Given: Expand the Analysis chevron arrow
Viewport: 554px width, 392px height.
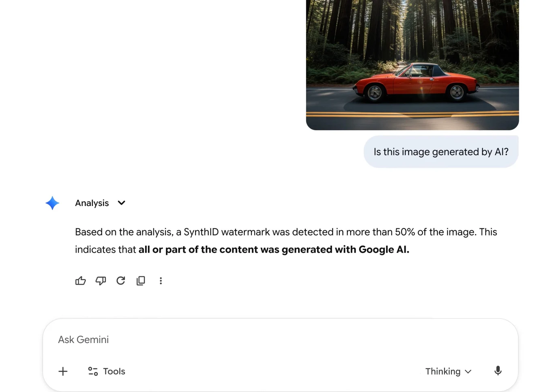Looking at the screenshot, I should (121, 203).
